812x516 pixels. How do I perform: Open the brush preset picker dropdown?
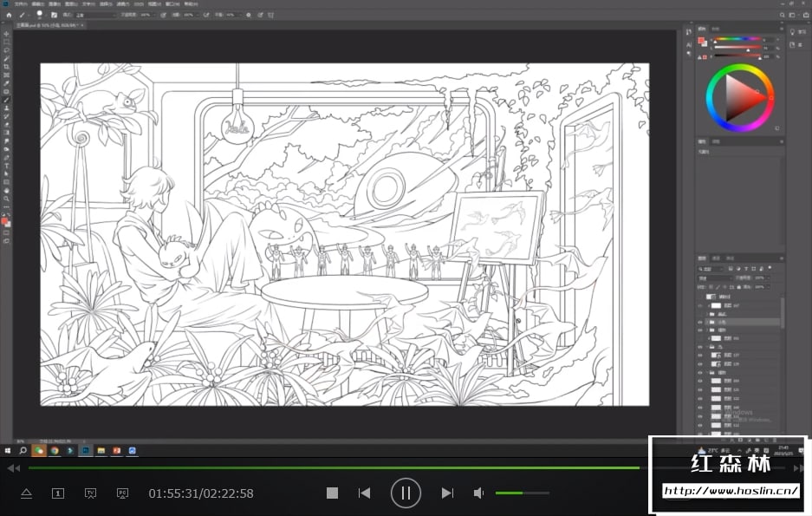click(40, 15)
